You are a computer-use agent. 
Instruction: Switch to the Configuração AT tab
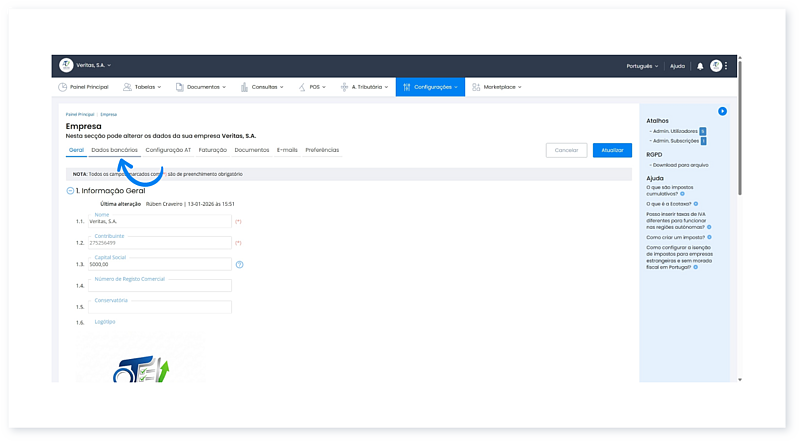168,150
